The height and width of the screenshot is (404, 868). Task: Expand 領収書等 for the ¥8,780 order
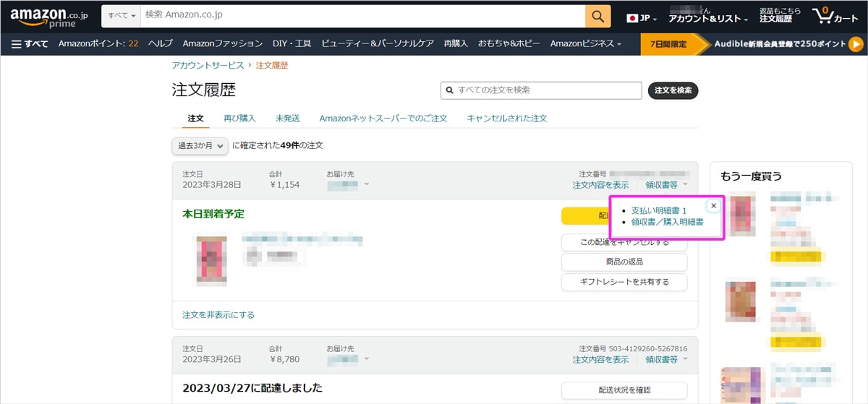point(666,359)
